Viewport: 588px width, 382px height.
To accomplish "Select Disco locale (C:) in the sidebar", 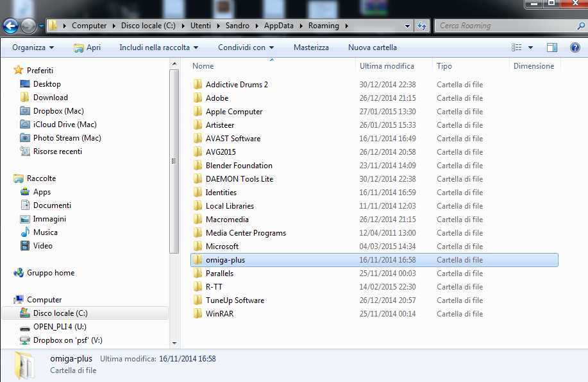I will 85,313.
